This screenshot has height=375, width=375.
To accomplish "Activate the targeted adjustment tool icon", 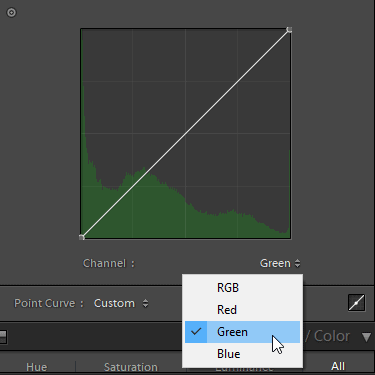I will pos(11,13).
